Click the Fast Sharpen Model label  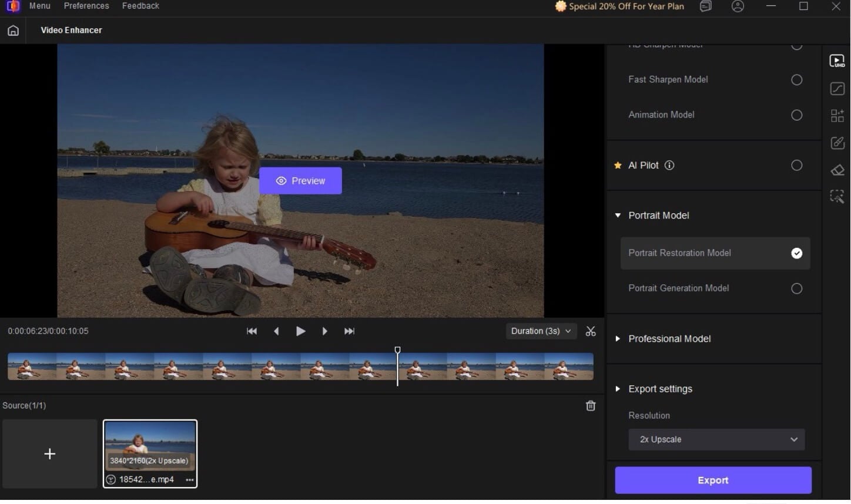click(x=668, y=80)
